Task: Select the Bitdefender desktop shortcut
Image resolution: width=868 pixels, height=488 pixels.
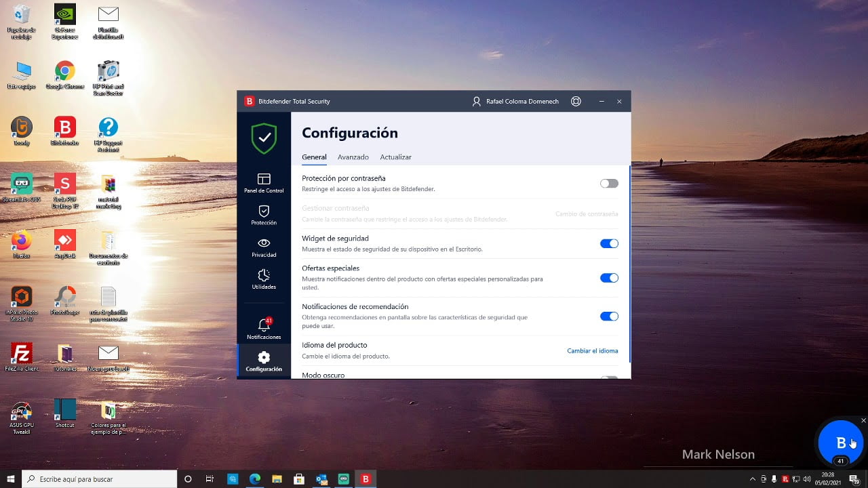Action: pyautogui.click(x=64, y=131)
